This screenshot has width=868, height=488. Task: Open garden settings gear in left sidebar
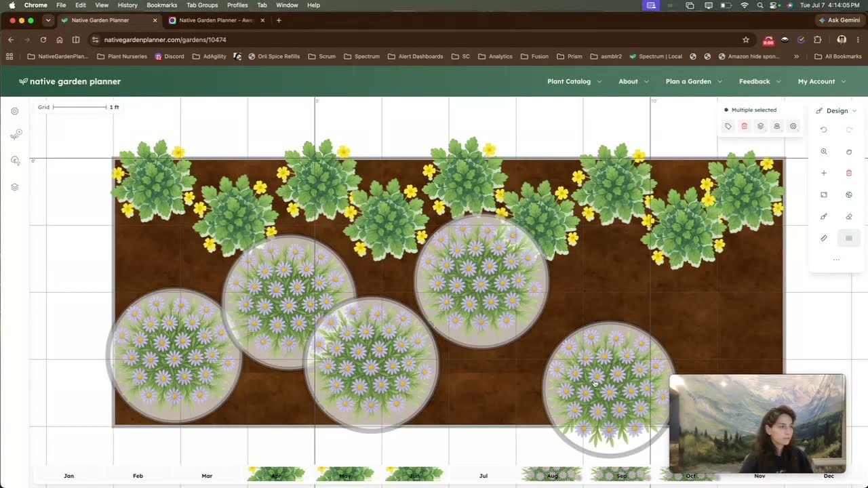tap(15, 111)
